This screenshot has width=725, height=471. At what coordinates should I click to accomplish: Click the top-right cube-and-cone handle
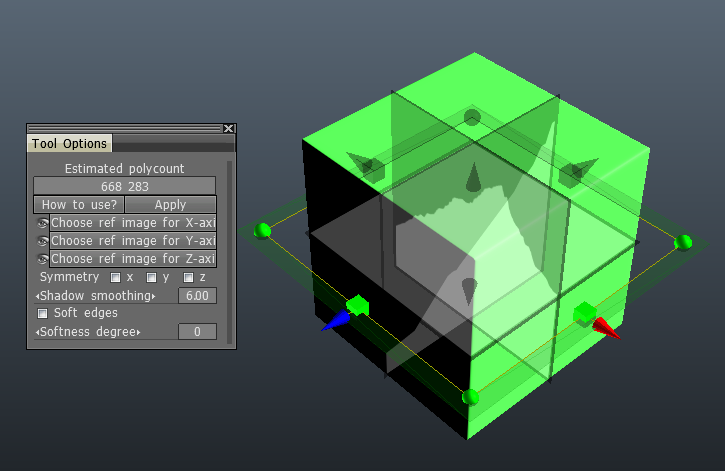tap(578, 172)
